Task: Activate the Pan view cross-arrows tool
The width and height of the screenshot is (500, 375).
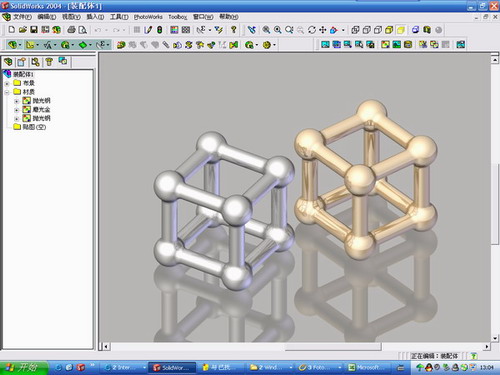Action: pos(323,30)
